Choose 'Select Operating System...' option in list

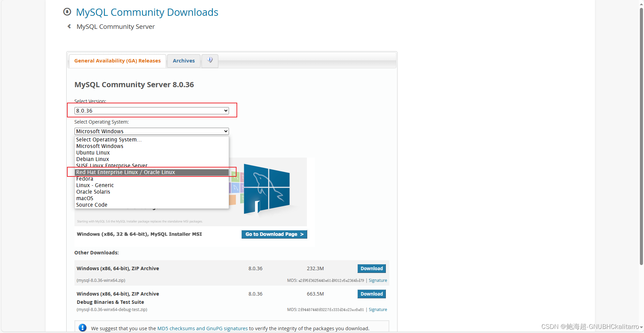151,140
